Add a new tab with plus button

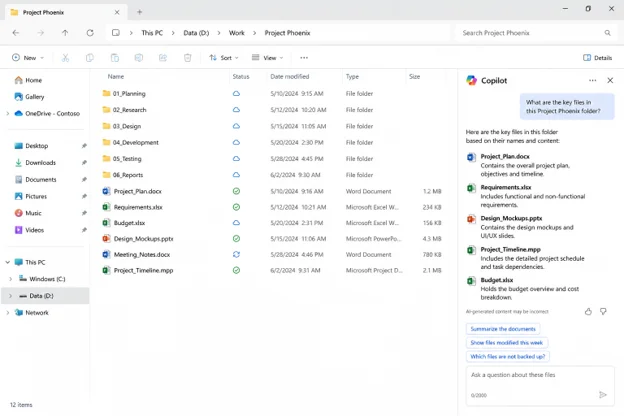[x=139, y=12]
